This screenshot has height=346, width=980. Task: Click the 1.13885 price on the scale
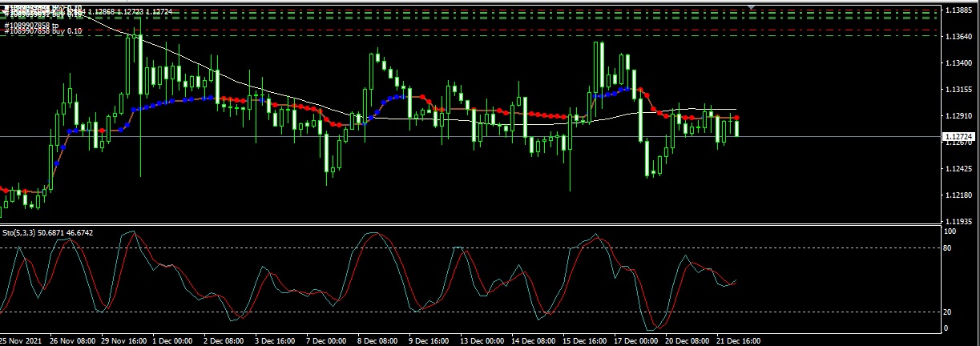click(959, 10)
